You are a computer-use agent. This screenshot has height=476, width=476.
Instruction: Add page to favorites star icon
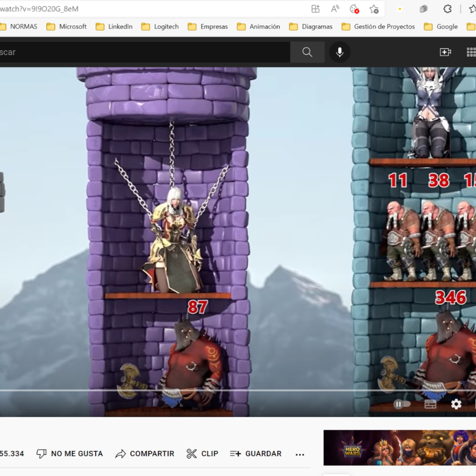tap(374, 9)
